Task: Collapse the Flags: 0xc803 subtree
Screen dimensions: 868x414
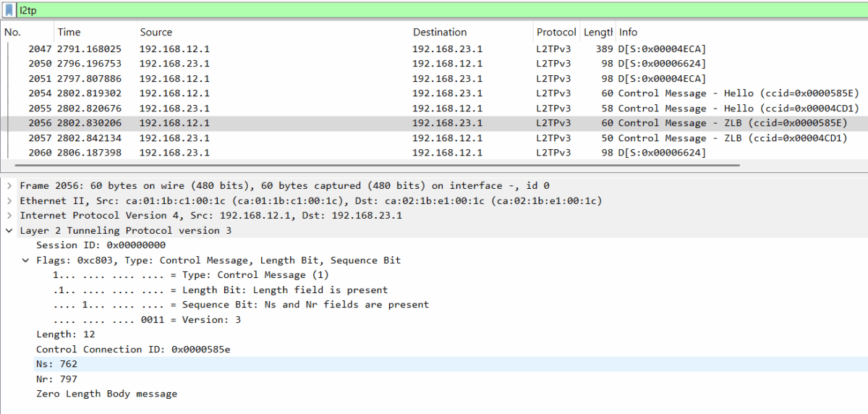Action: 26,260
